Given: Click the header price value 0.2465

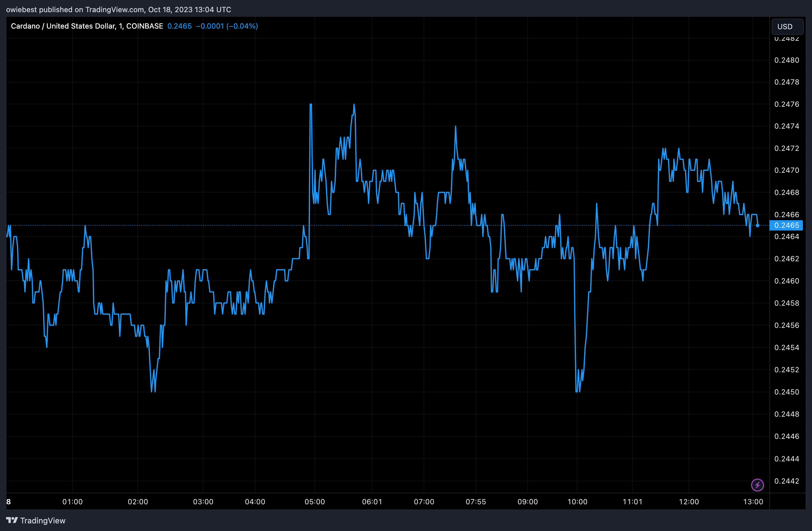Looking at the screenshot, I should (x=179, y=26).
